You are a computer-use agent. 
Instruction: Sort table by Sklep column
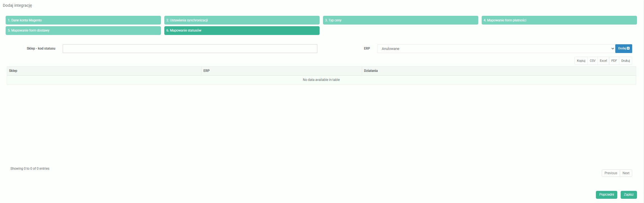(104, 71)
